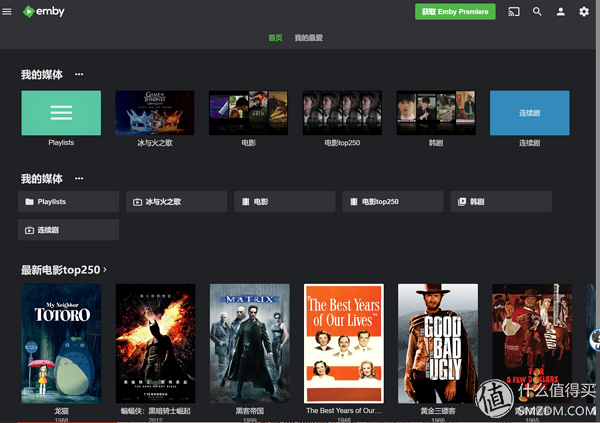This screenshot has width=600, height=423.
Task: Click the 韩剧 list button
Action: [x=501, y=201]
